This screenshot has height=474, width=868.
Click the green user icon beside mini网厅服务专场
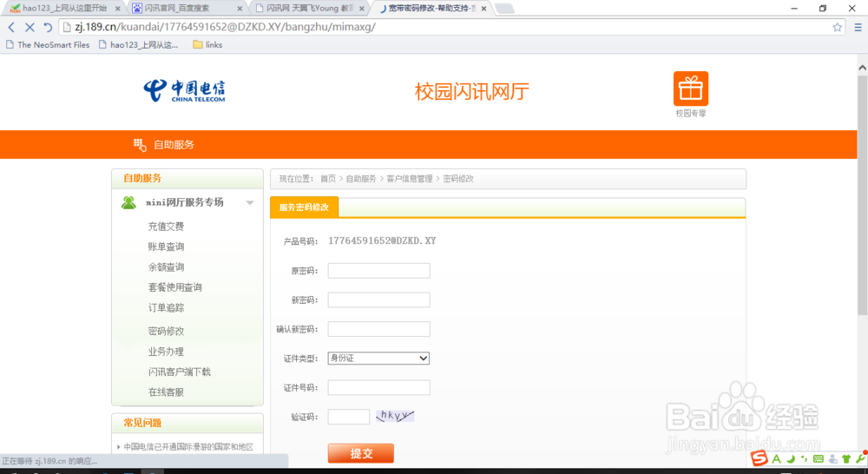(x=128, y=202)
